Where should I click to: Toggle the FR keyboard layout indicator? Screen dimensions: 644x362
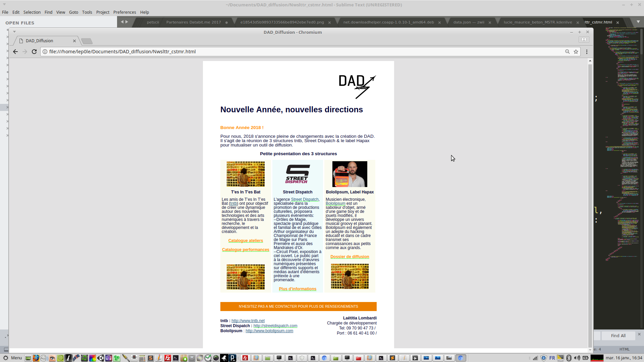click(x=552, y=358)
